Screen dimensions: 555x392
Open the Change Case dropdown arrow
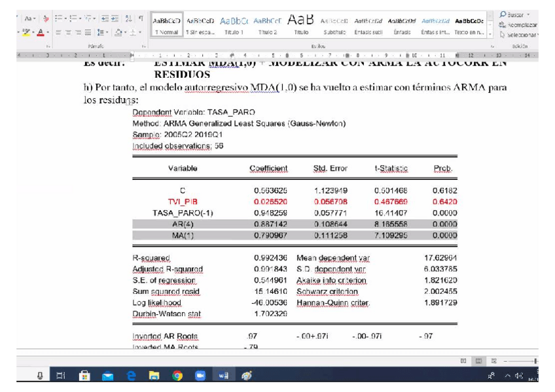34,18
